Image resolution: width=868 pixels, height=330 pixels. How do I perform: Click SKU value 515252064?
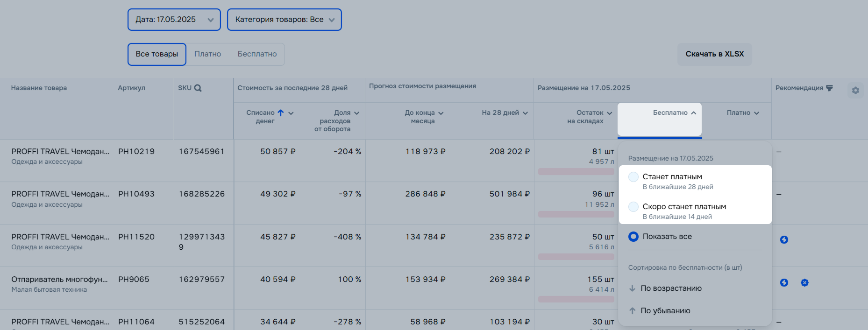coord(202,322)
